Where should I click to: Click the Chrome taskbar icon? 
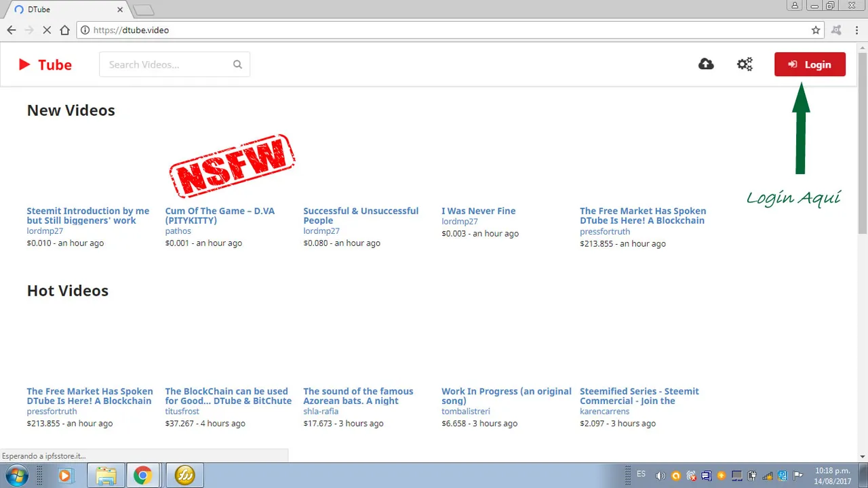pos(142,476)
